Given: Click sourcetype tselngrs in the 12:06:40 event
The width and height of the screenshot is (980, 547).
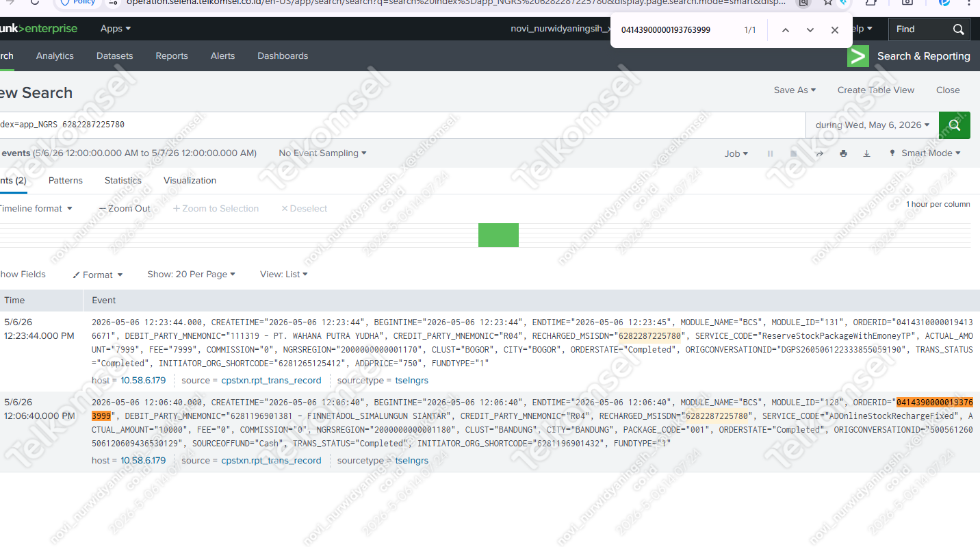Looking at the screenshot, I should tap(411, 460).
